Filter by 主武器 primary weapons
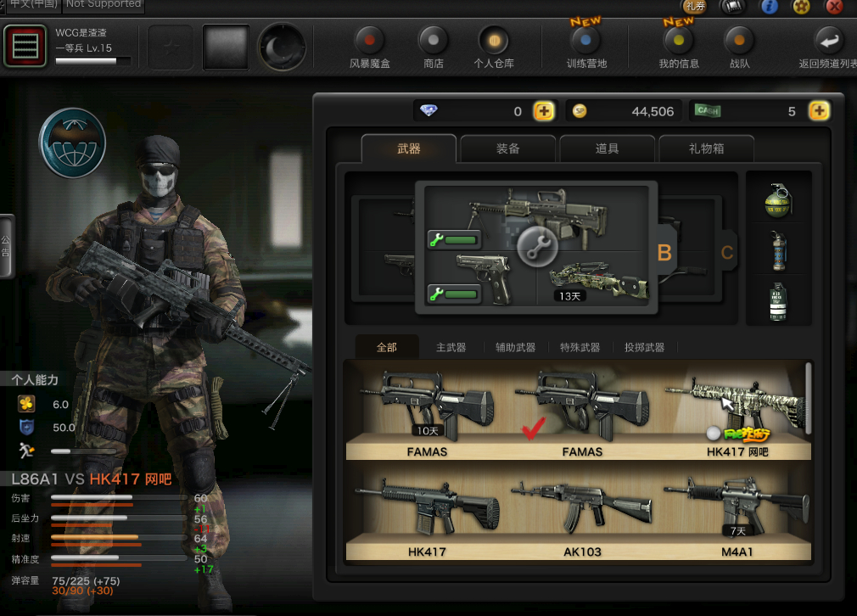 click(451, 347)
